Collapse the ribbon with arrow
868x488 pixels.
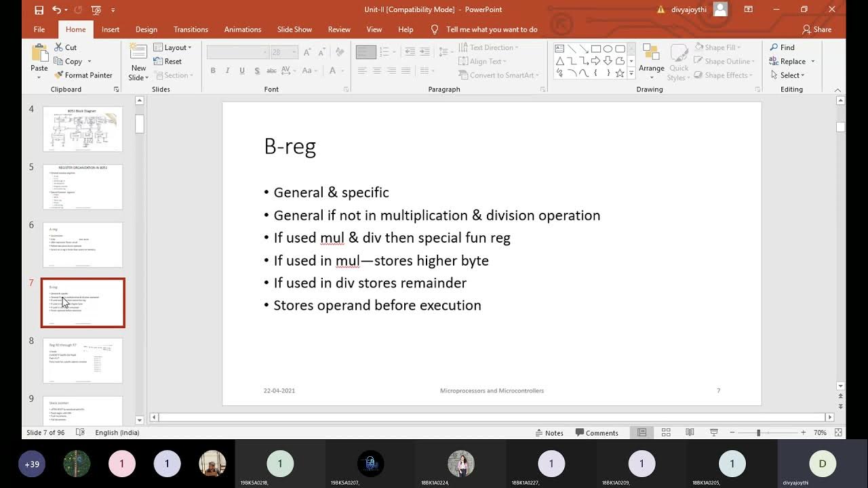tap(837, 89)
